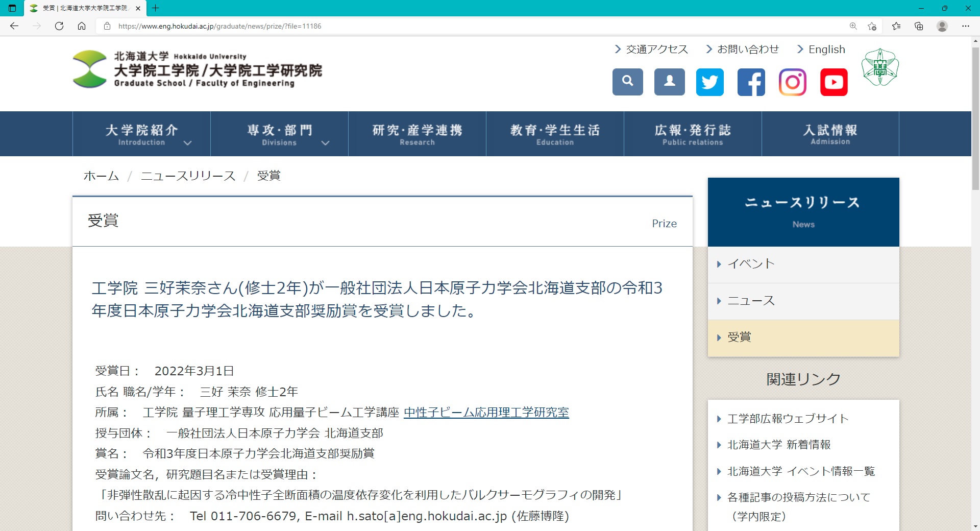Expand the 大学院紹介 Introduction menu
Image resolution: width=980 pixels, height=531 pixels.
(x=141, y=134)
